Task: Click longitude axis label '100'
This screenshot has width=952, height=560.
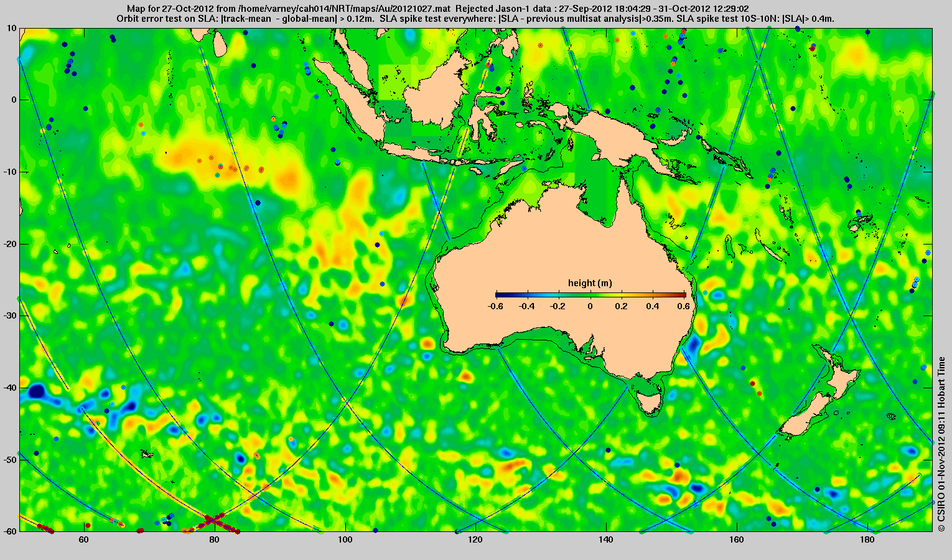Action: pos(345,539)
